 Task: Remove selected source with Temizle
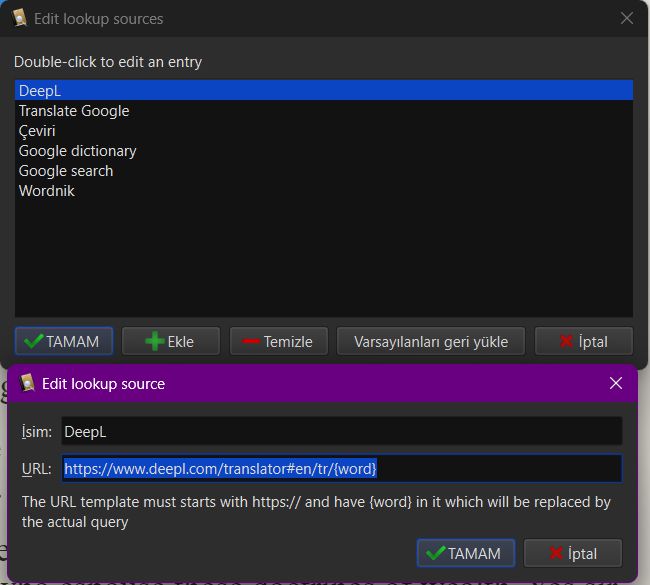tap(279, 341)
